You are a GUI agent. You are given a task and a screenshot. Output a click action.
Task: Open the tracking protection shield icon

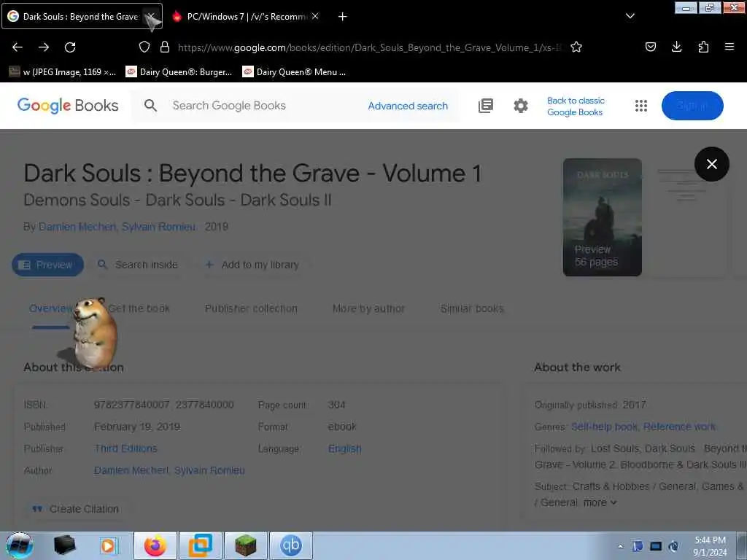144,47
